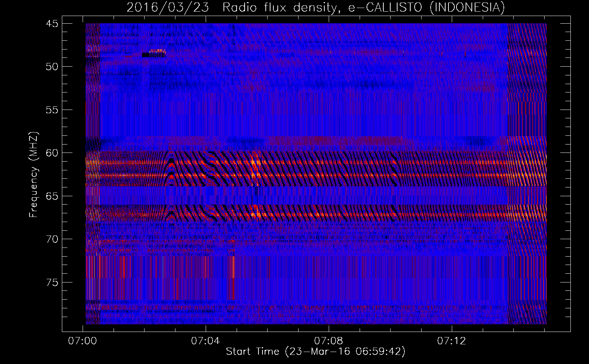The image size is (589, 364).
Task: Click the 07:00 time tick label
Action: coord(83,341)
